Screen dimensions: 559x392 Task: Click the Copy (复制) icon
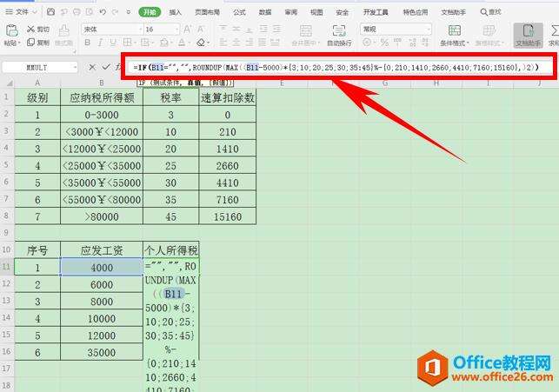pyautogui.click(x=30, y=42)
